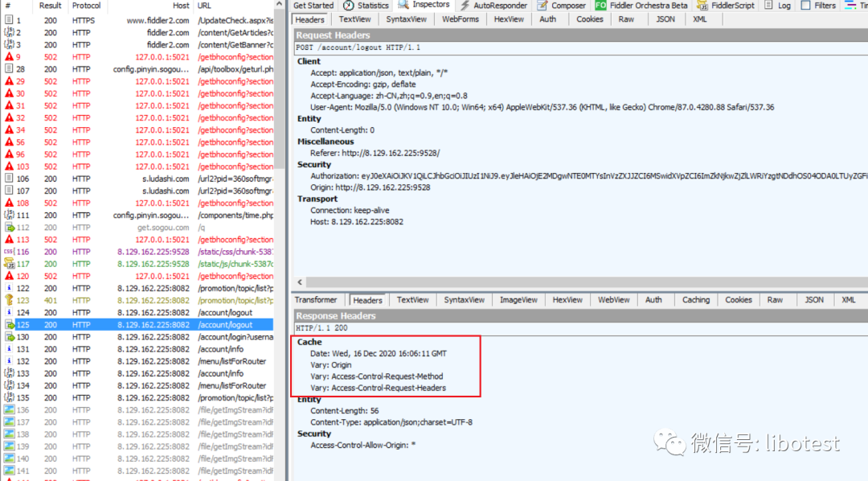This screenshot has width=868, height=481.
Task: Select request Cookies inspector tab
Action: tap(590, 19)
